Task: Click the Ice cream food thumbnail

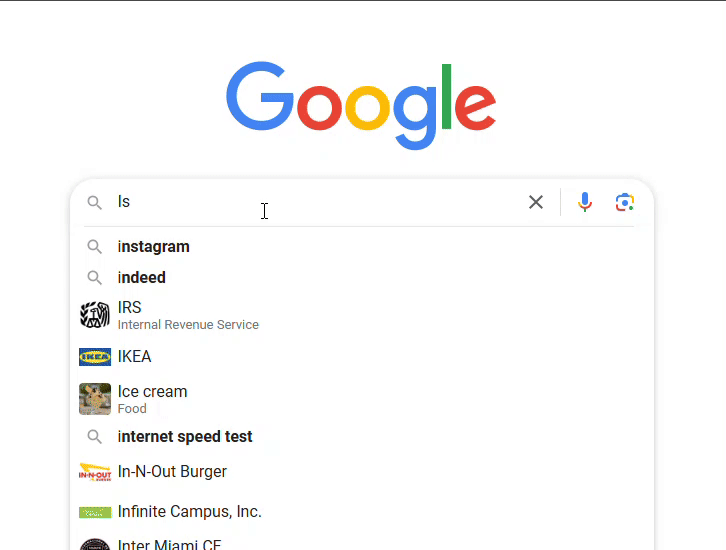Action: 95,399
